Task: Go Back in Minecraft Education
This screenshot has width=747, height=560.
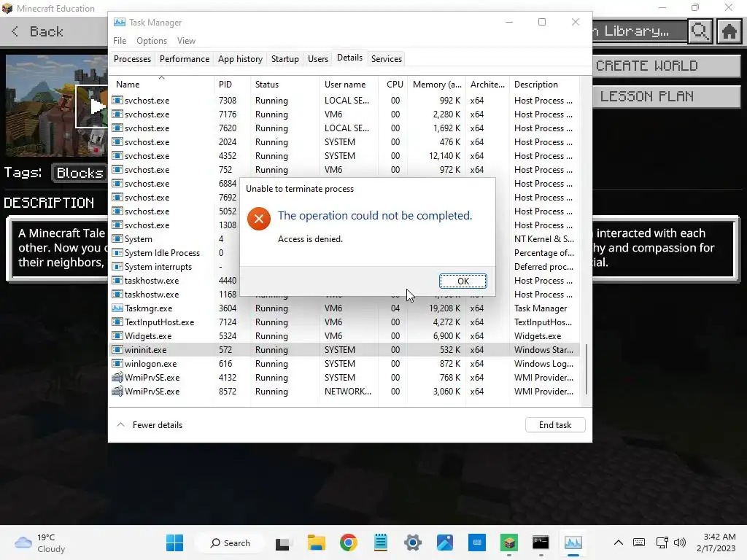Action: (37, 31)
